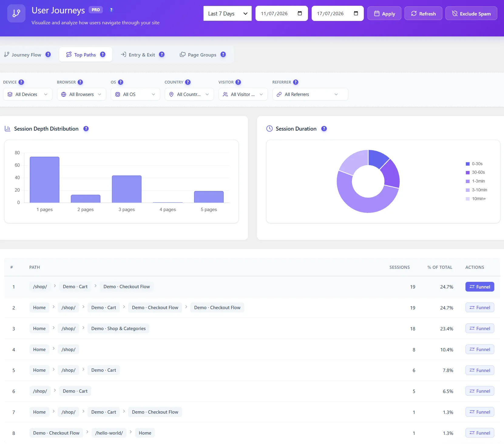Click the Device filter help icon
The width and height of the screenshot is (504, 444).
coord(21,82)
